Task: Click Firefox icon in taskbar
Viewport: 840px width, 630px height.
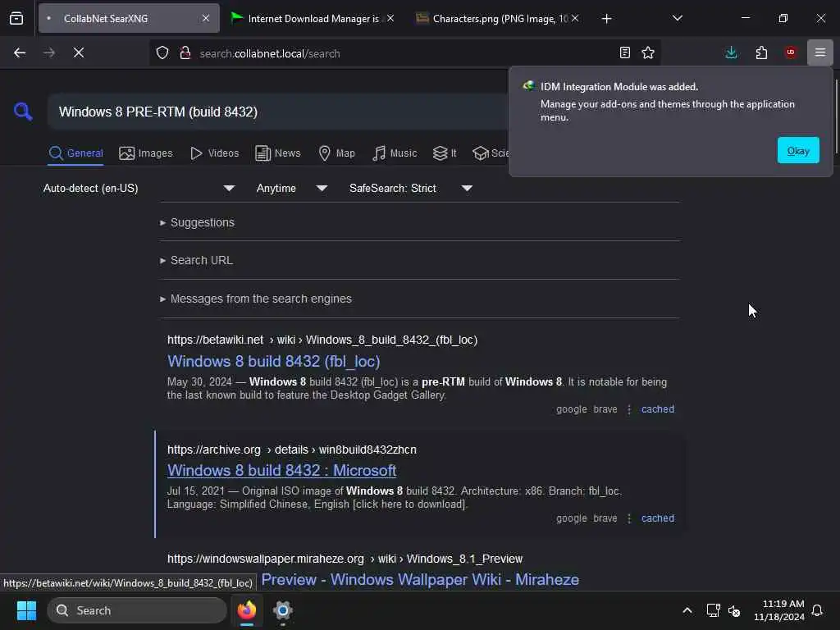Action: [x=246, y=610]
